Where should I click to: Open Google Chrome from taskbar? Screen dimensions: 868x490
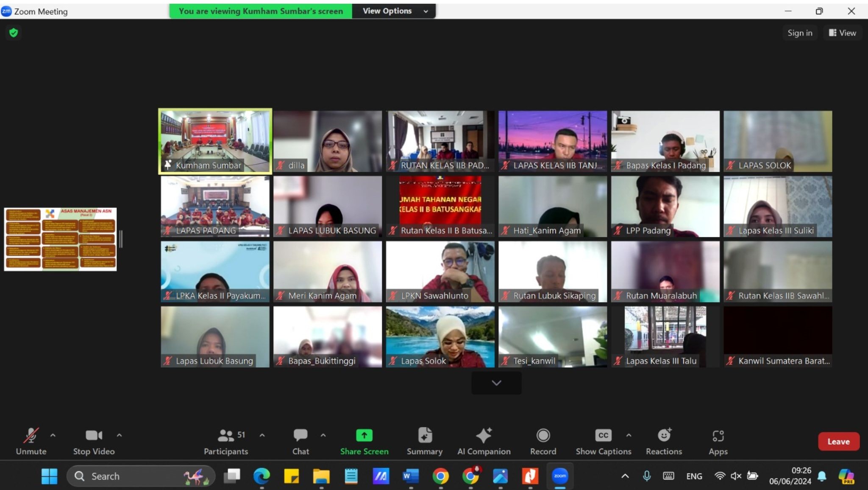pyautogui.click(x=441, y=476)
